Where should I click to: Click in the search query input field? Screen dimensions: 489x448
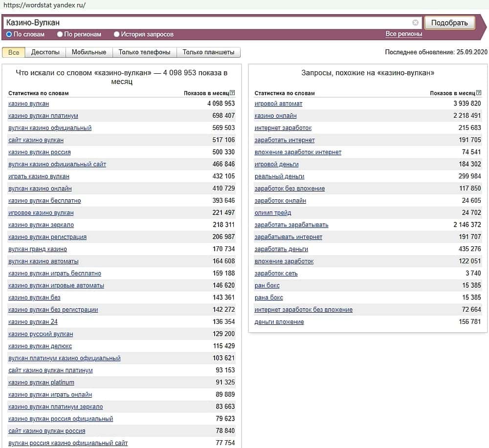(205, 22)
